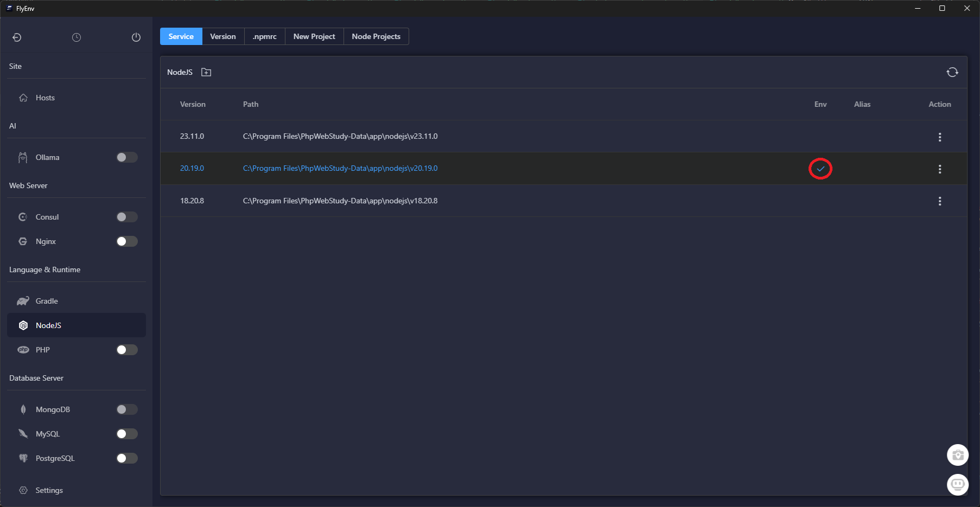
Task: Click the Env checkmark for version 20.19.0
Action: [x=820, y=169]
